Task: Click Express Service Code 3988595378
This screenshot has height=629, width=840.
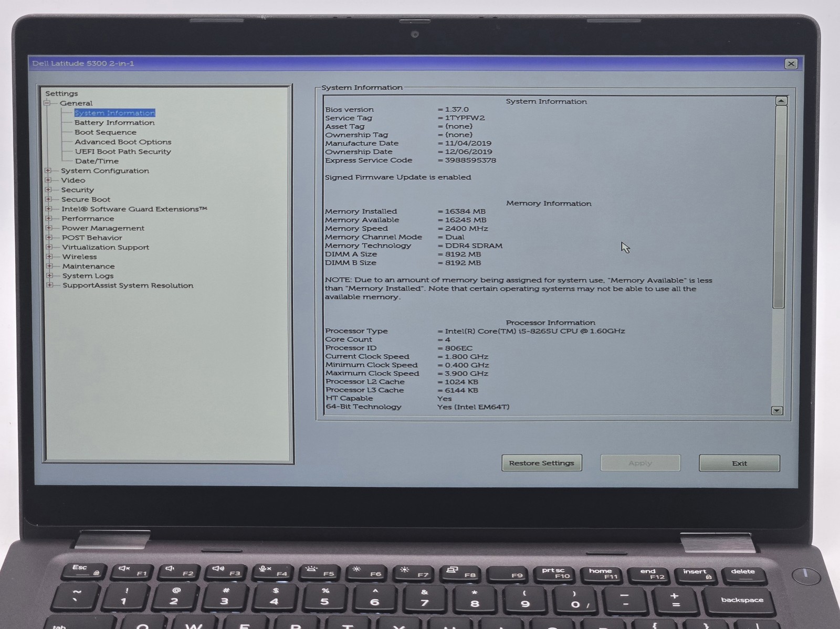Action: coord(470,161)
